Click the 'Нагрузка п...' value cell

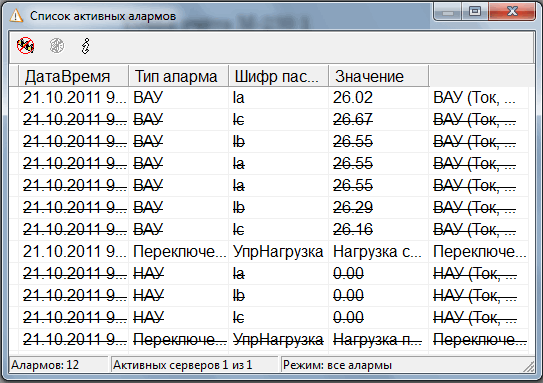point(379,340)
